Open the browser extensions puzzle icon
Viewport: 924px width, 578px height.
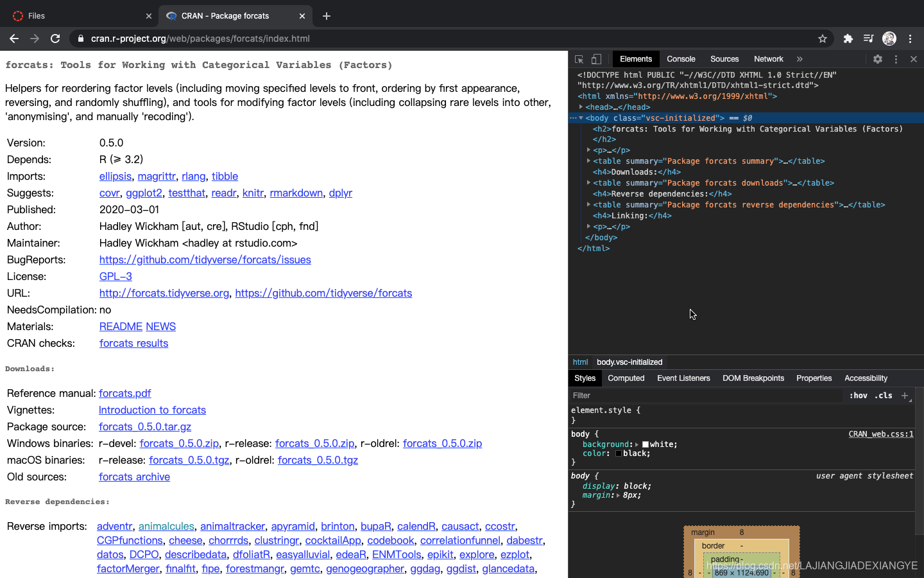coord(848,39)
